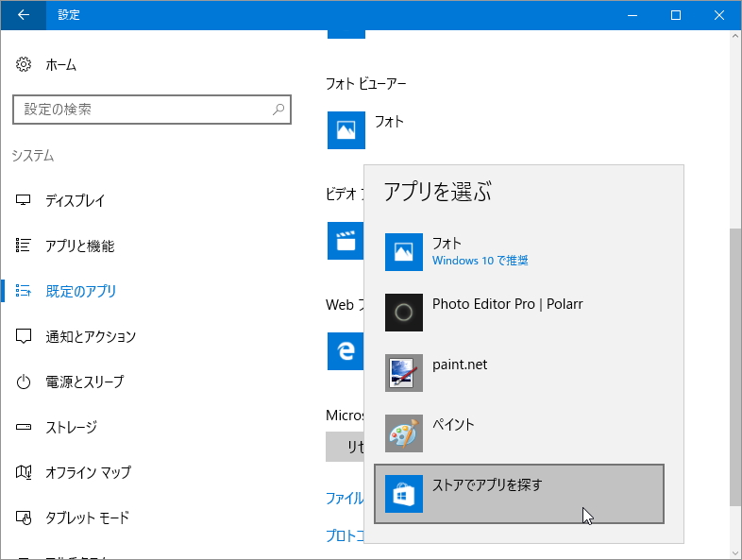Click the Photos icon under フォト ビューアー
The image size is (742, 560).
point(346,130)
